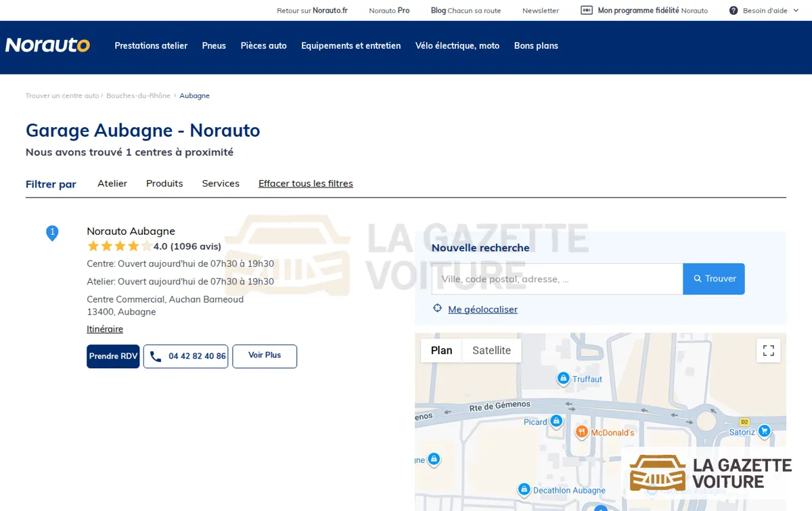The height and width of the screenshot is (511, 812).
Task: Click the Norauto Aubagne center title
Action: (x=131, y=231)
